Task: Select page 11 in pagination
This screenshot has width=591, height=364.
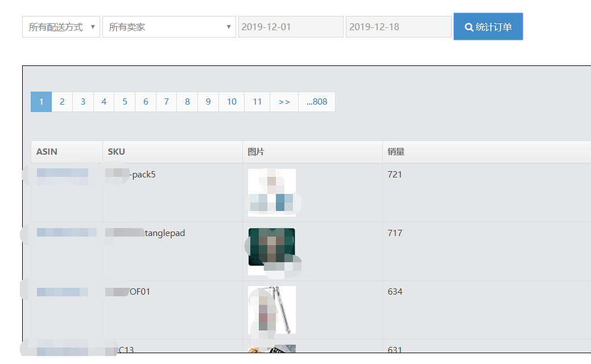Action: 257,102
